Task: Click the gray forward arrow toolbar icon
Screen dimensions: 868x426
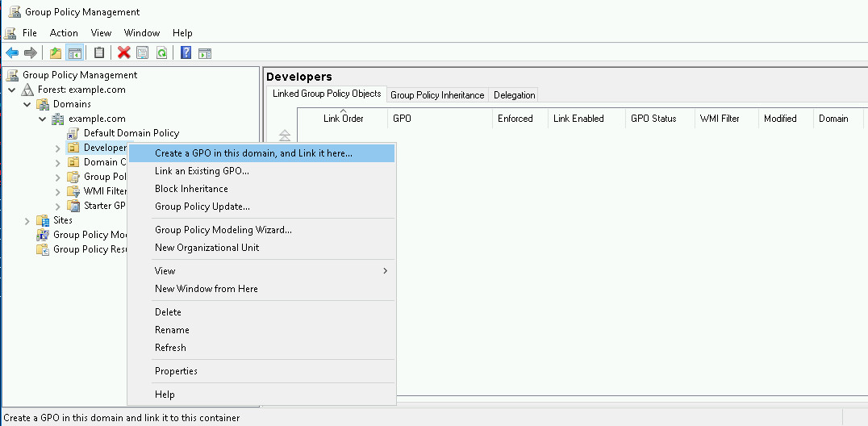Action: tap(31, 52)
